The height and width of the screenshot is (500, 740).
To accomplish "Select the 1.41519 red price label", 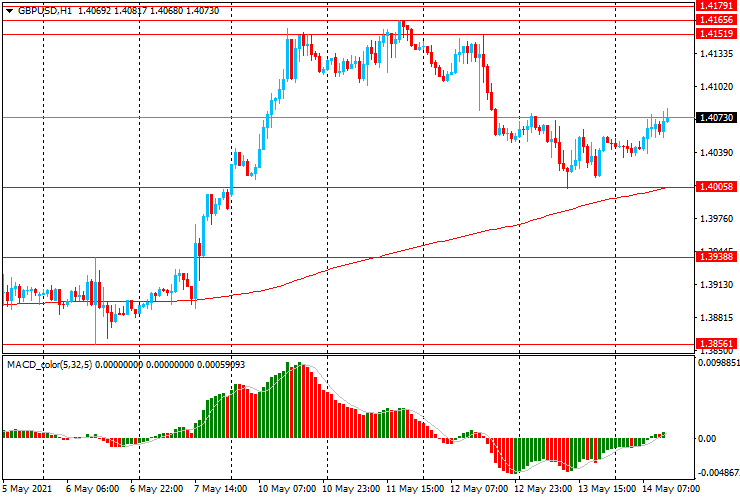I will (716, 34).
